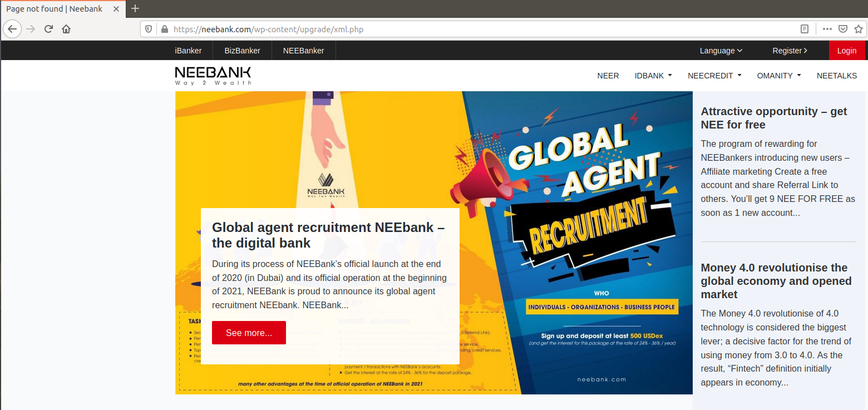The height and width of the screenshot is (410, 868).
Task: Click the NEEBANK Way 2 Wealth logo
Action: coord(213,76)
